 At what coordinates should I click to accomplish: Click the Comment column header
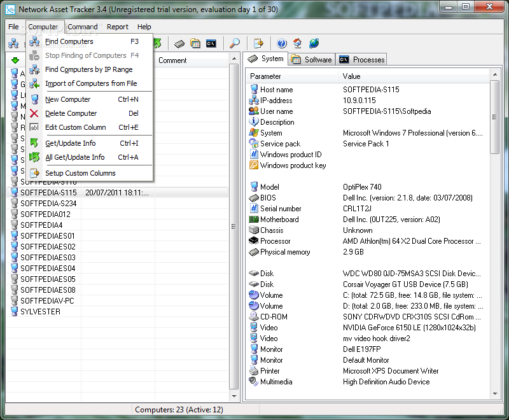[x=192, y=60]
